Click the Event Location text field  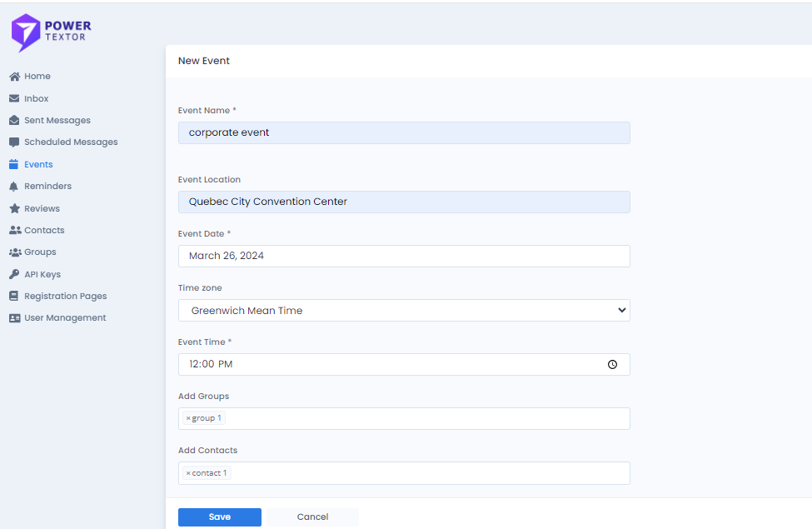coord(404,202)
